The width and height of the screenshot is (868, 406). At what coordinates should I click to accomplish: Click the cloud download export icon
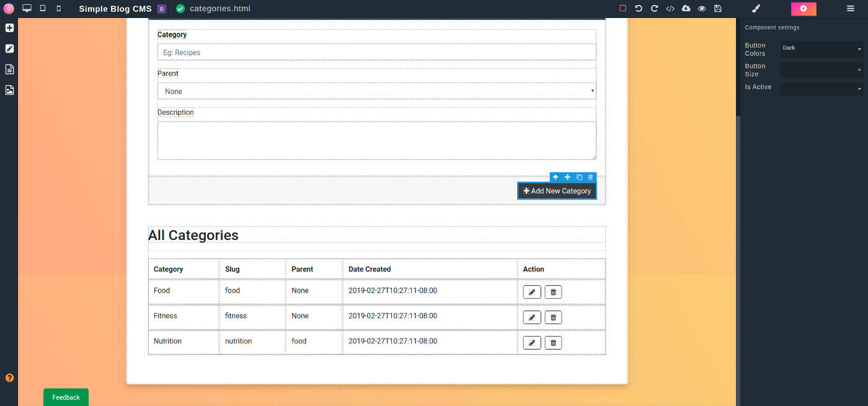tap(686, 9)
